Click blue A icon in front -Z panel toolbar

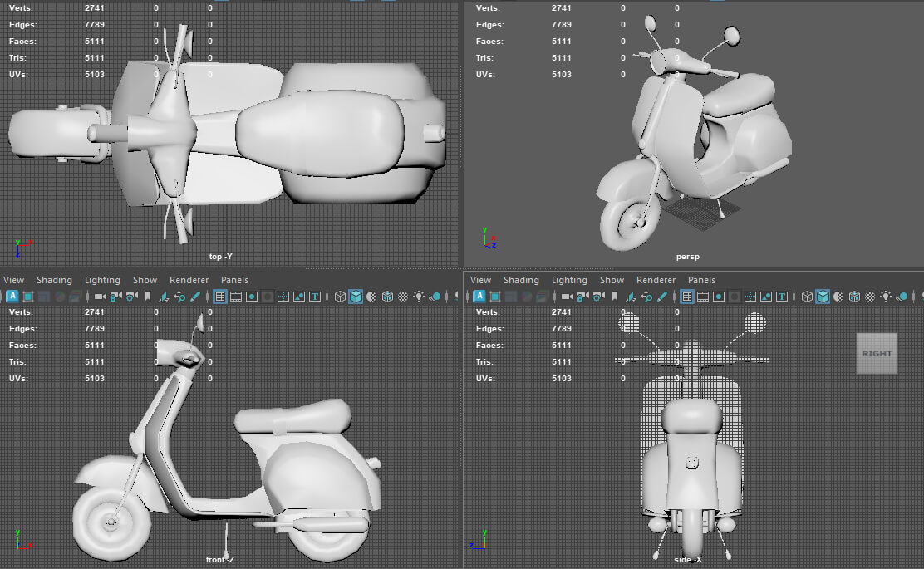tap(12, 297)
